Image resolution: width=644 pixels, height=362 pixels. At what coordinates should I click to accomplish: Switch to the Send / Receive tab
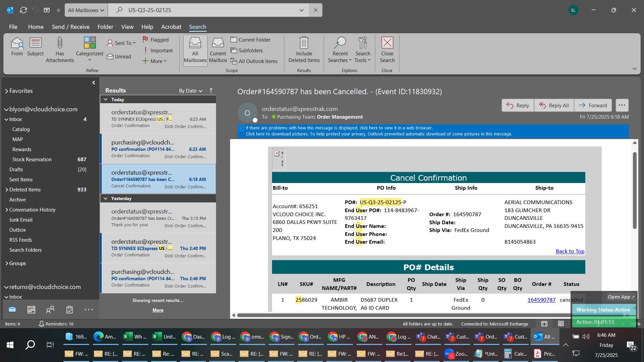tap(70, 27)
